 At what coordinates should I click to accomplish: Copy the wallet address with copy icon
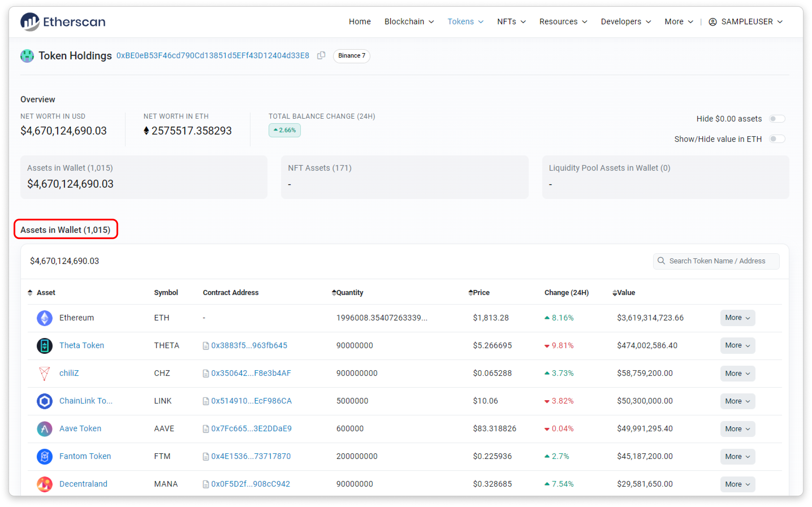321,56
